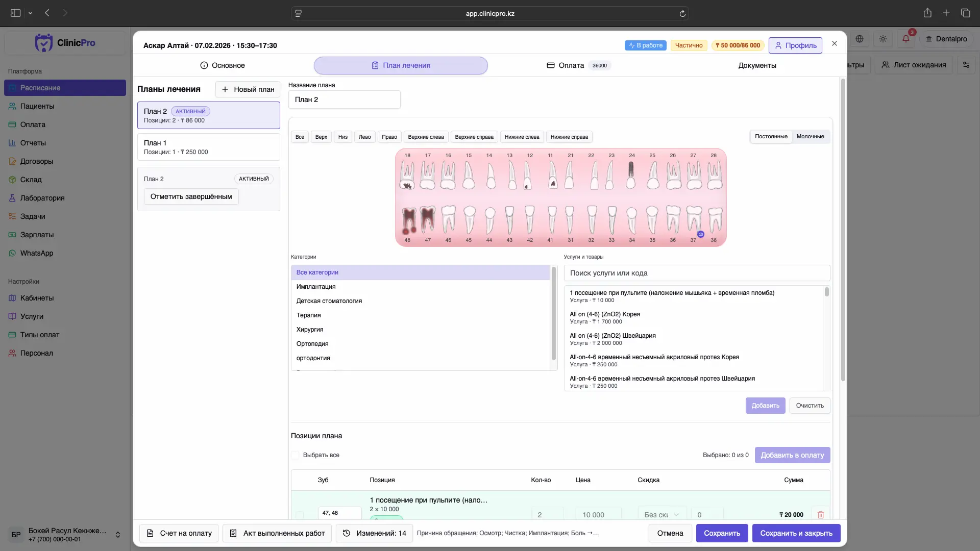Toggle the Верх teeth filter
Viewport: 980px width, 551px height.
point(321,137)
